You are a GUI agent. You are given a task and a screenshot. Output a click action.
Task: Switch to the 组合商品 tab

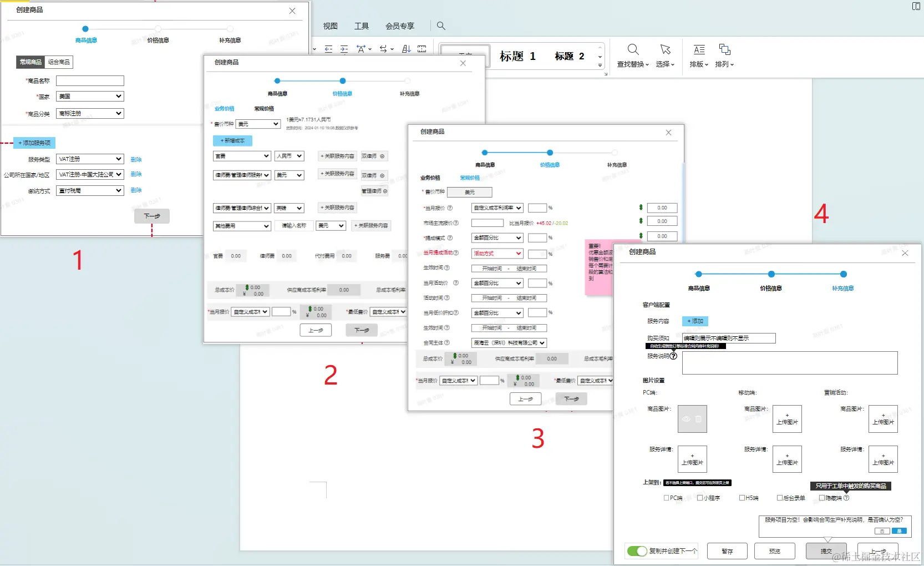click(x=59, y=62)
